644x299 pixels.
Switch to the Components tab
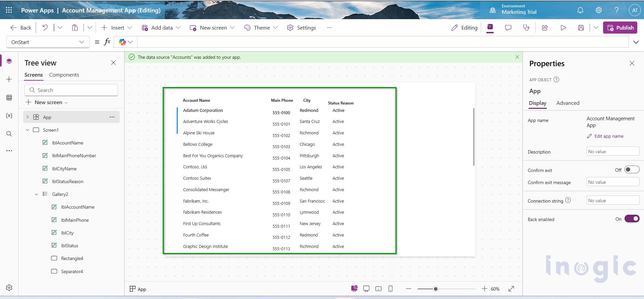pos(64,75)
